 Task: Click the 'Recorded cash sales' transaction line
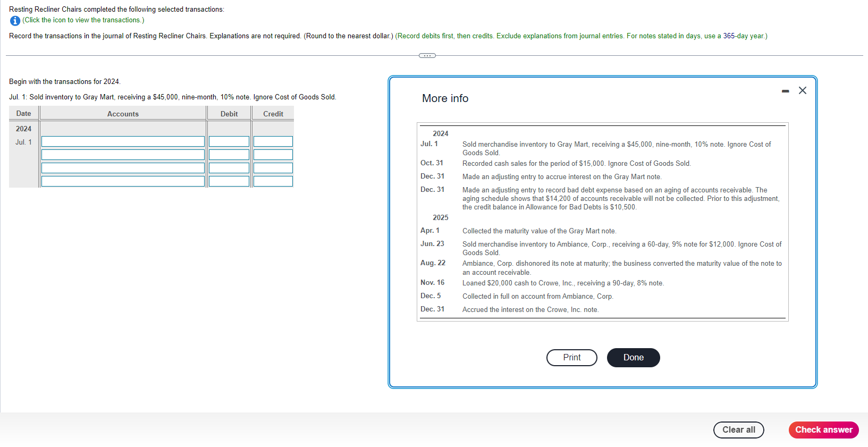point(577,164)
